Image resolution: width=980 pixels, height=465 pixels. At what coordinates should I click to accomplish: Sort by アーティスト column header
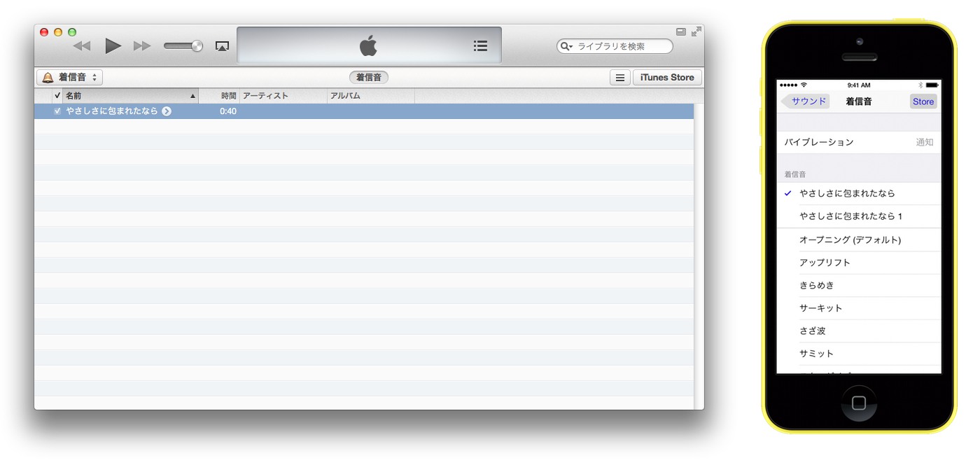[283, 96]
